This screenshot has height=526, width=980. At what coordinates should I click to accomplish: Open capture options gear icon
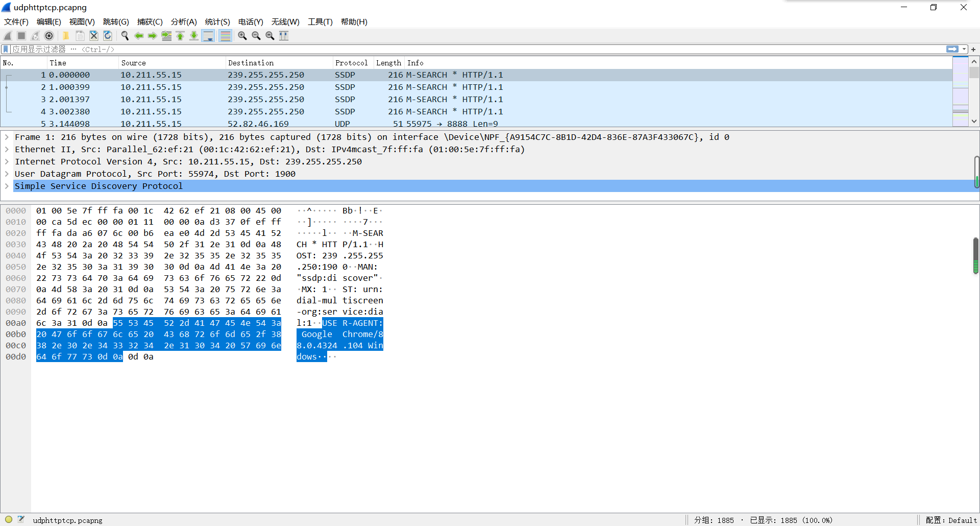click(x=49, y=36)
